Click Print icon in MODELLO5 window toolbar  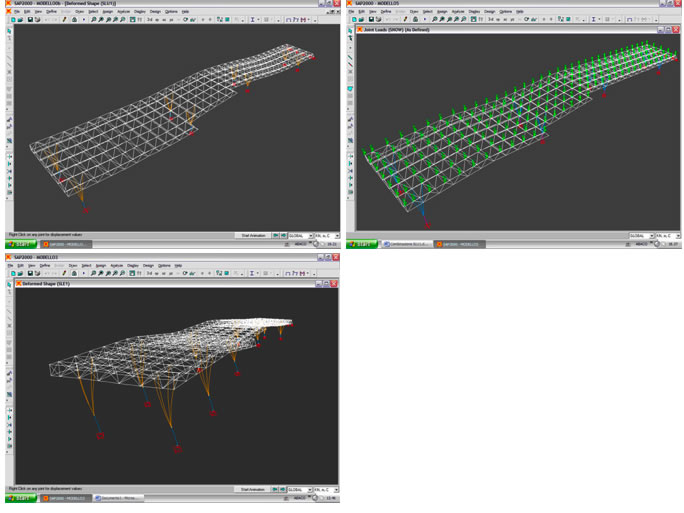pyautogui.click(x=379, y=20)
